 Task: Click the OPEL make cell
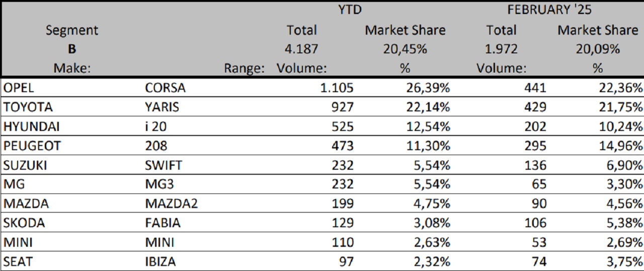click(x=19, y=88)
